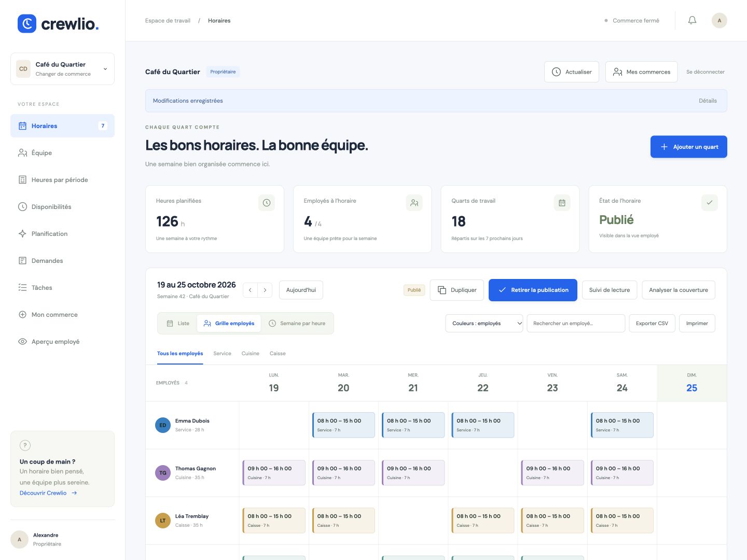Open user avatar A in top bar

(719, 20)
